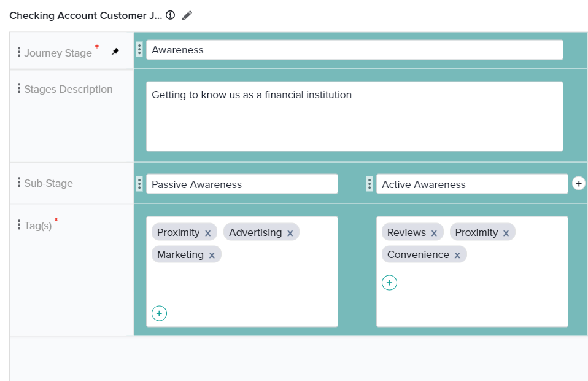Remove the Reviews tag
This screenshot has width=588, height=381.
click(434, 233)
